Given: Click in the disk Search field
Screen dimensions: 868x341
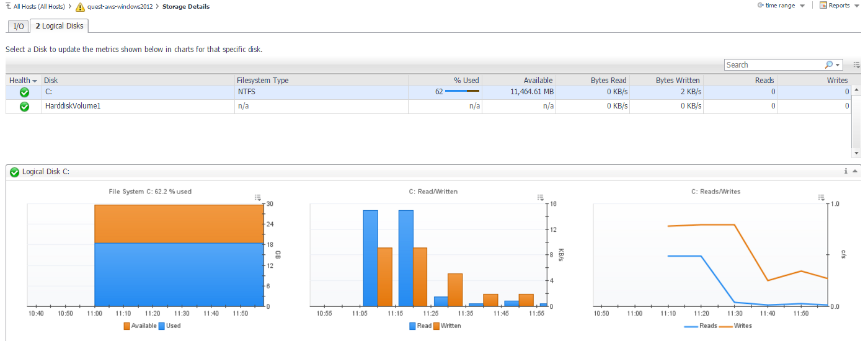Looking at the screenshot, I should (774, 64).
